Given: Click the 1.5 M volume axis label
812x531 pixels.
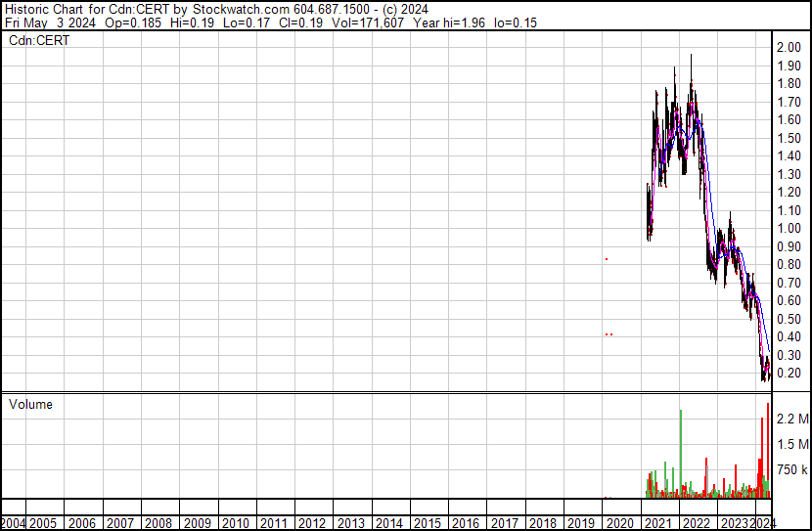Looking at the screenshot, I should (792, 445).
